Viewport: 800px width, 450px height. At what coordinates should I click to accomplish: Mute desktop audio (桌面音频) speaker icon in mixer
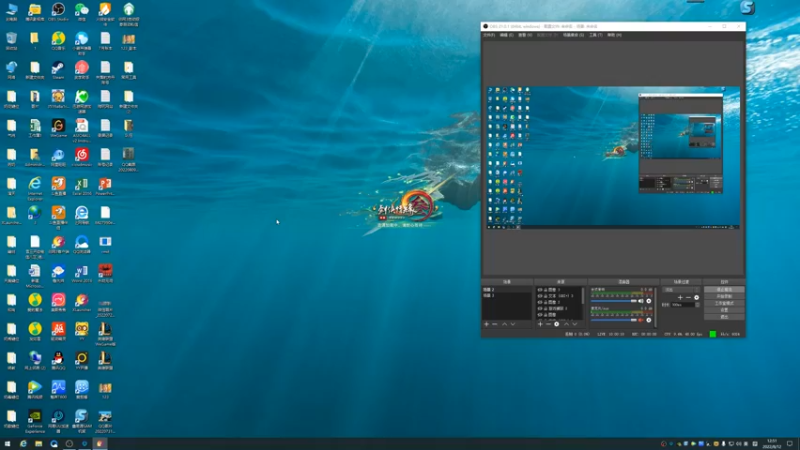(641, 301)
